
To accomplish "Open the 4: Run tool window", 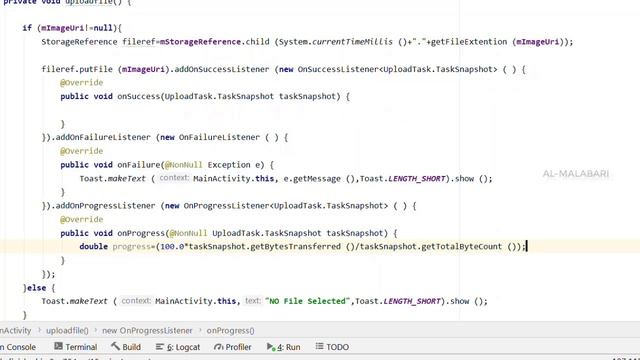I will [284, 347].
